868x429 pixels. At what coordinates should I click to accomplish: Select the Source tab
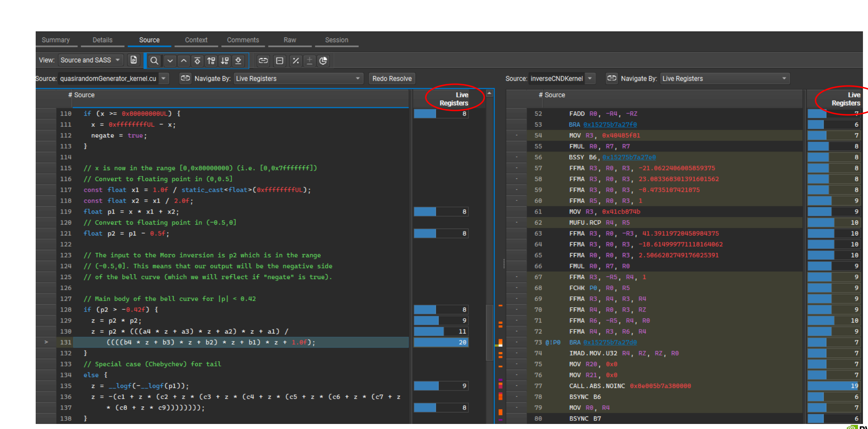click(x=149, y=40)
